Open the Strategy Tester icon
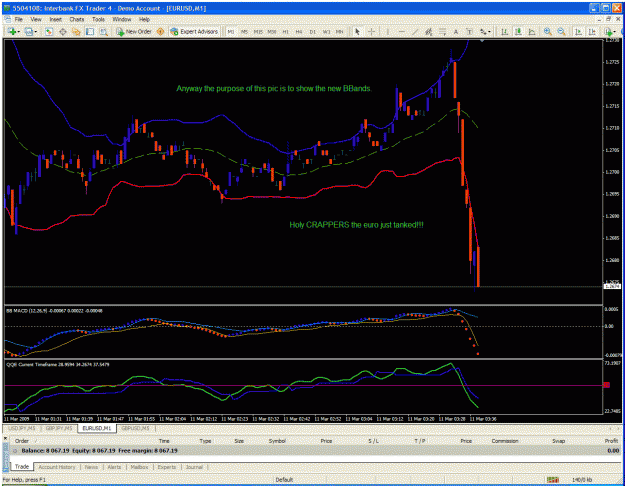 coord(104,31)
